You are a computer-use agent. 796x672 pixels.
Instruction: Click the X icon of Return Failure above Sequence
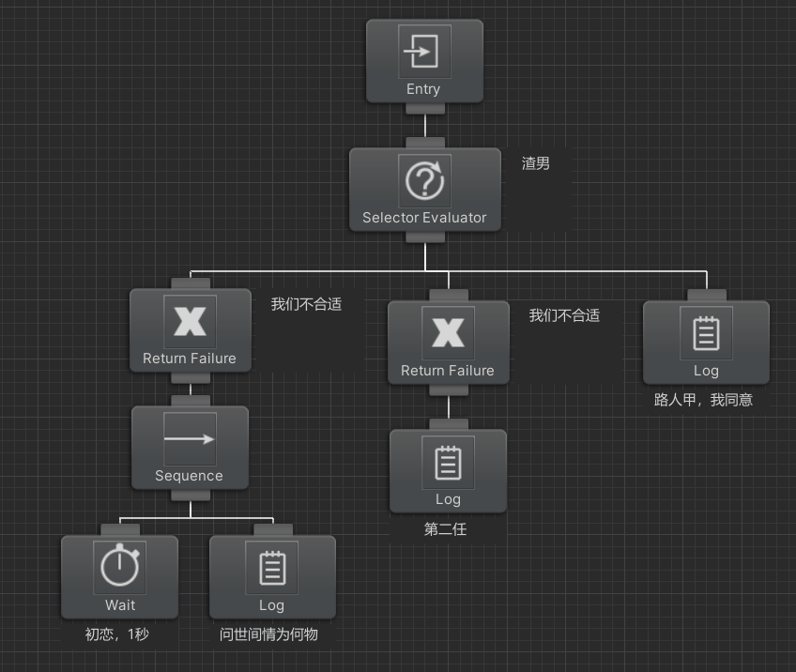pos(190,322)
